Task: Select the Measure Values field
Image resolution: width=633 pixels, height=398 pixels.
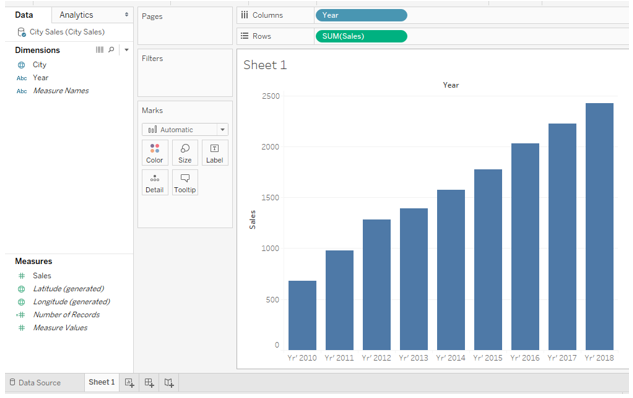Action: coord(60,327)
